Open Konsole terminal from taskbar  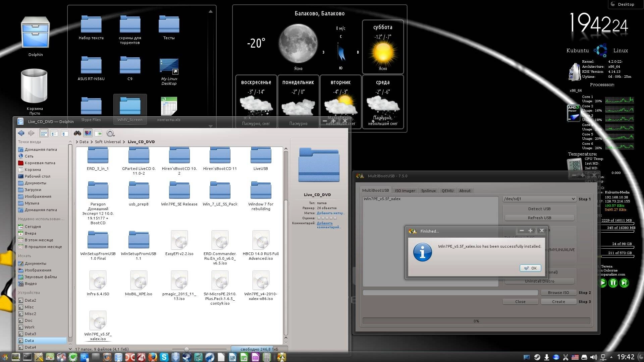(x=27, y=357)
